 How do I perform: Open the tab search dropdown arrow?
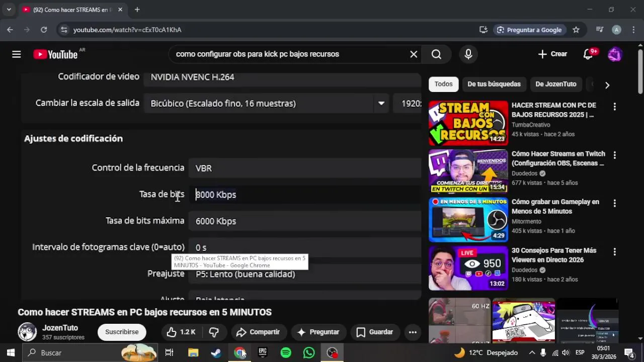click(9, 10)
